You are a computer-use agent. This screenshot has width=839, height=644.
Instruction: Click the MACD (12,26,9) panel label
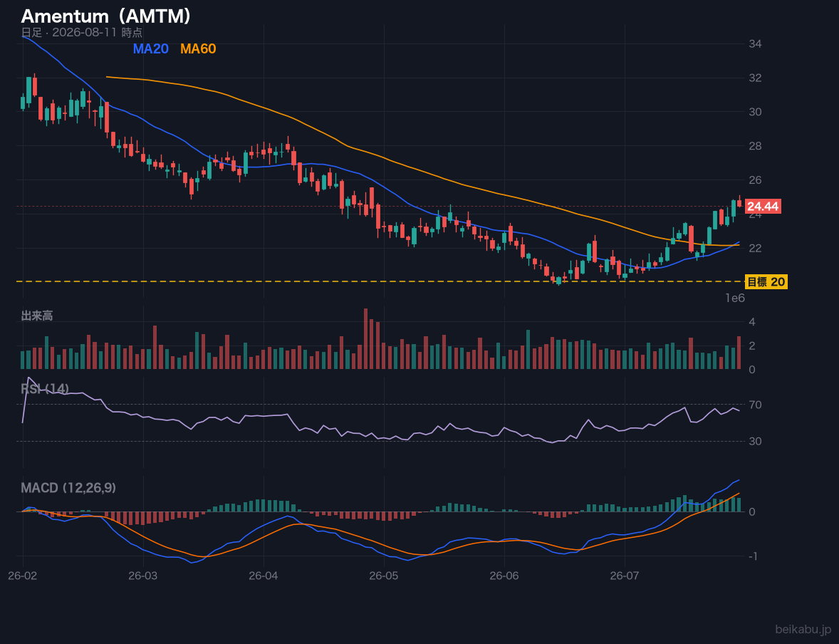[68, 488]
